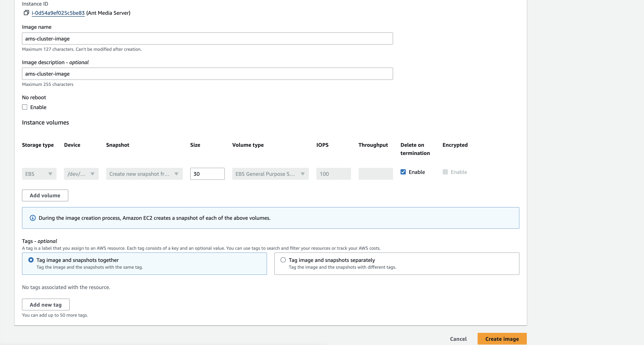Image resolution: width=644 pixels, height=345 pixels.
Task: Click the Volume type column header
Action: click(x=248, y=145)
